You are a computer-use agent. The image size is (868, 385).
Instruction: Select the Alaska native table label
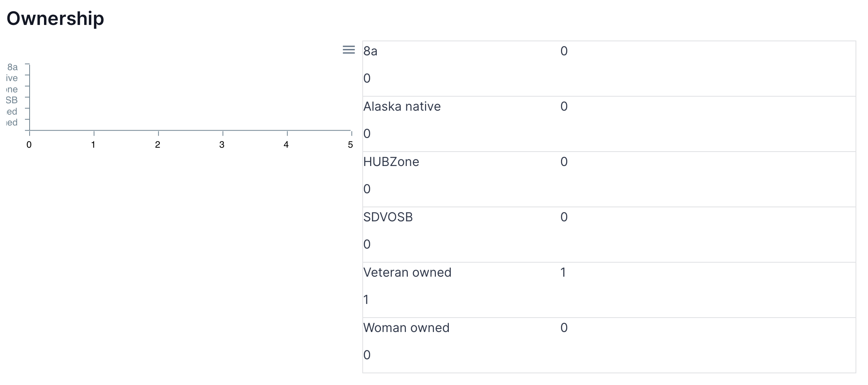(x=402, y=106)
